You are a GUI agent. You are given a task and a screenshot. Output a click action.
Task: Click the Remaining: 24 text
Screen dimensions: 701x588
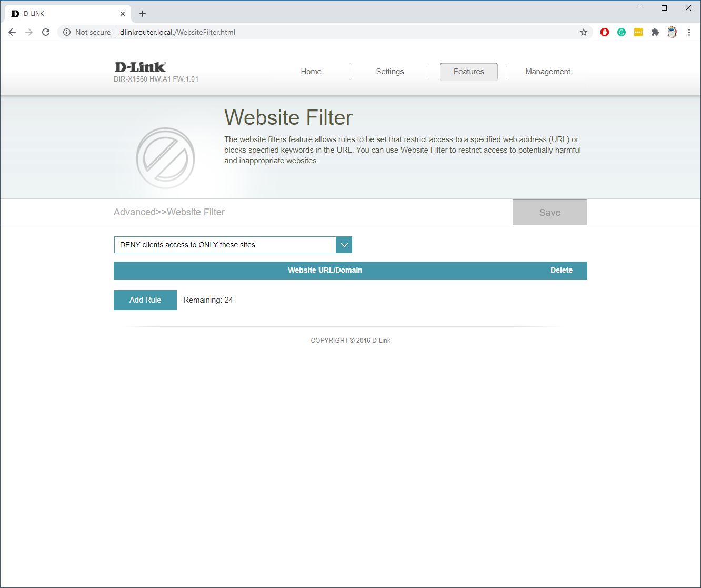(208, 300)
